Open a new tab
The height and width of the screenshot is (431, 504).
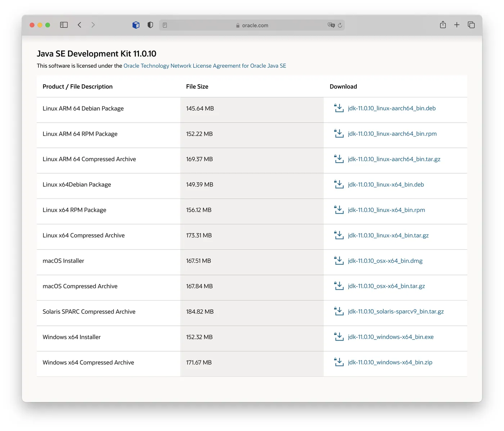pos(457,25)
